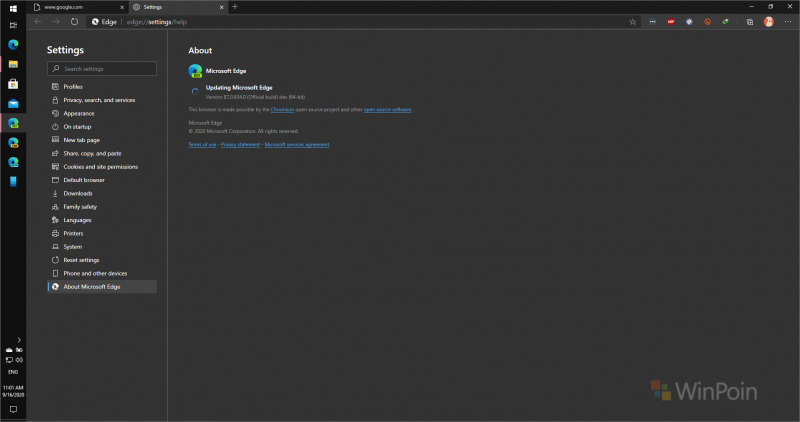Open Action Center notifications icon
This screenshot has height=422, width=800.
click(x=13, y=409)
